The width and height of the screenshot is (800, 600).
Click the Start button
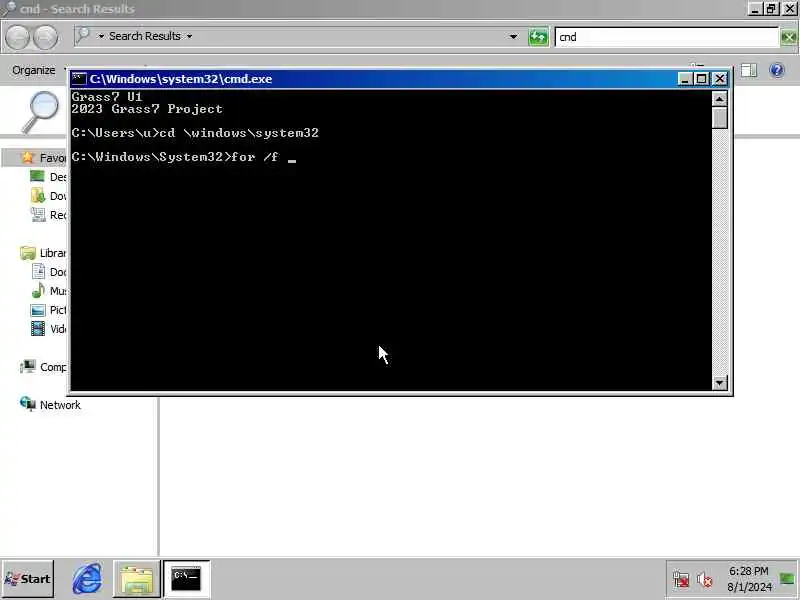(x=28, y=579)
